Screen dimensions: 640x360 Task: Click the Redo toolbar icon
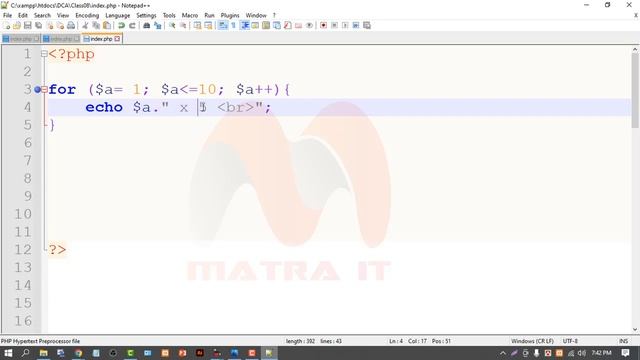(x=132, y=25)
